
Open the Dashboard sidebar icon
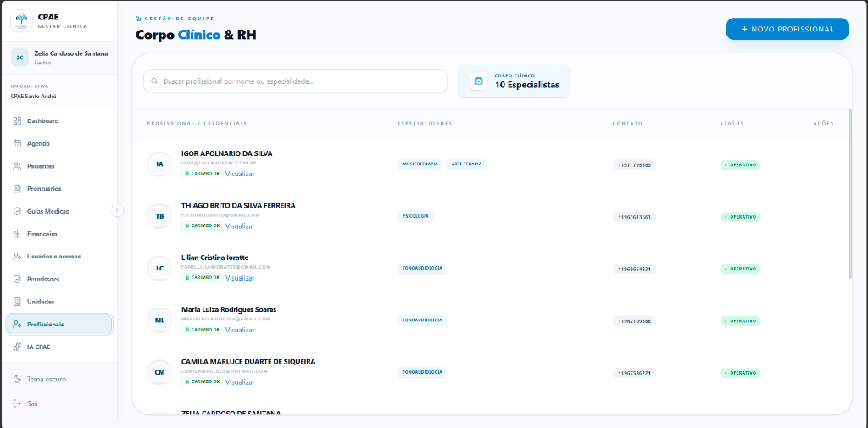(17, 120)
